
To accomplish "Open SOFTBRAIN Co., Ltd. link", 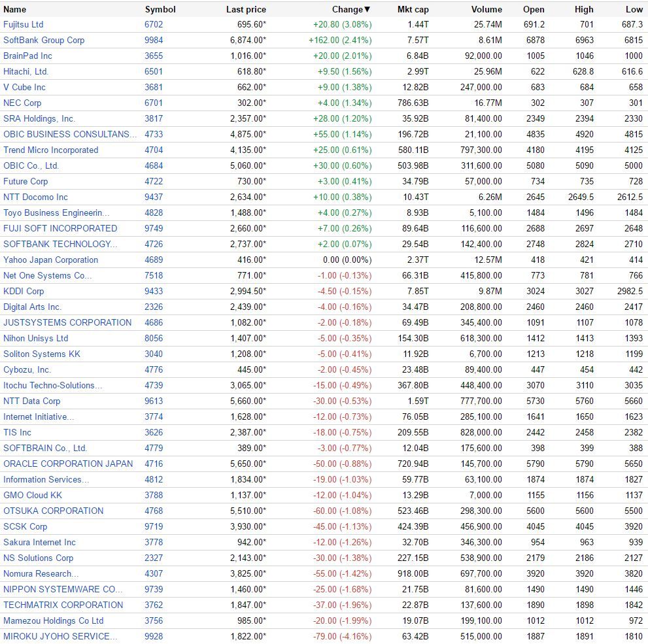I will pyautogui.click(x=45, y=449).
